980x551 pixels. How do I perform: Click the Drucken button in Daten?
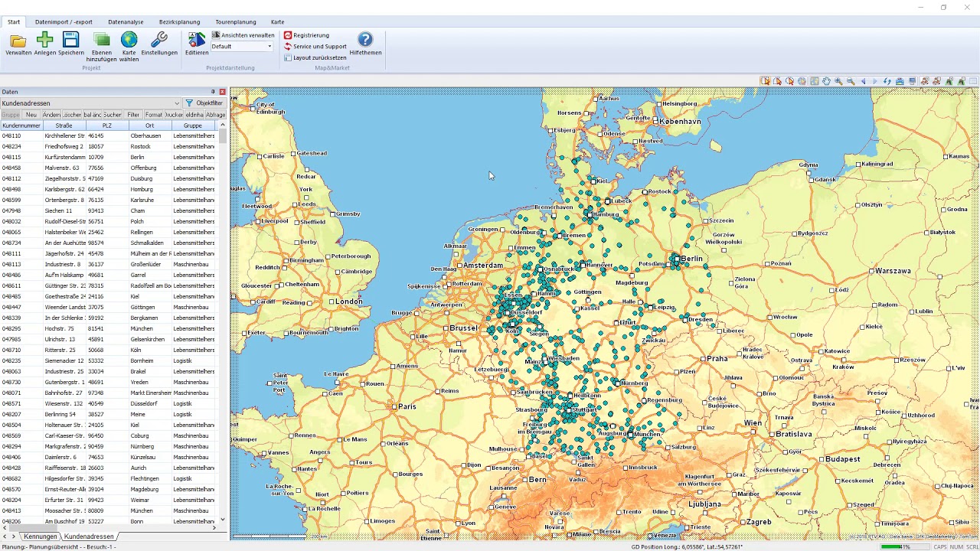tap(174, 115)
